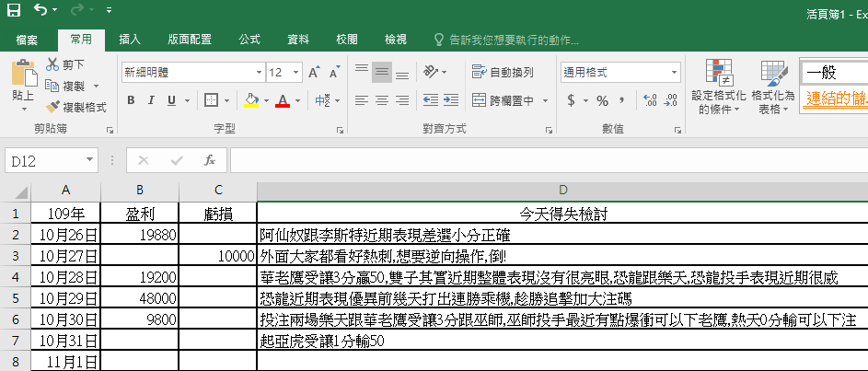Screen dimensions: 868x371
Task: Click Increase Indent icon
Action: coord(451,100)
